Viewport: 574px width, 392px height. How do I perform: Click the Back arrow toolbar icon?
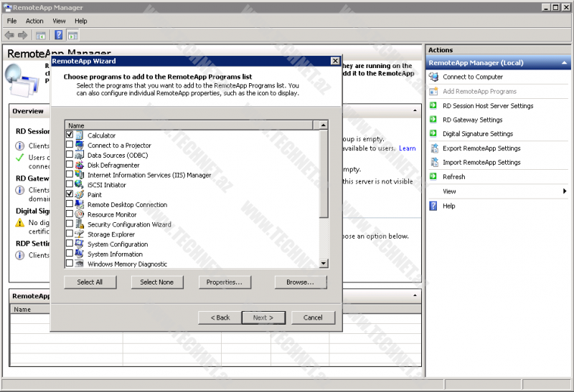[9, 35]
